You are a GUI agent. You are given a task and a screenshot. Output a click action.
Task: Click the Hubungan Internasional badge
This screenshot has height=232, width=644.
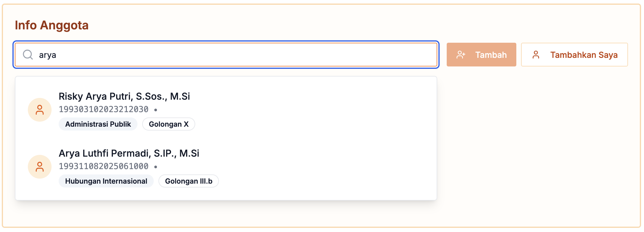coord(106,181)
